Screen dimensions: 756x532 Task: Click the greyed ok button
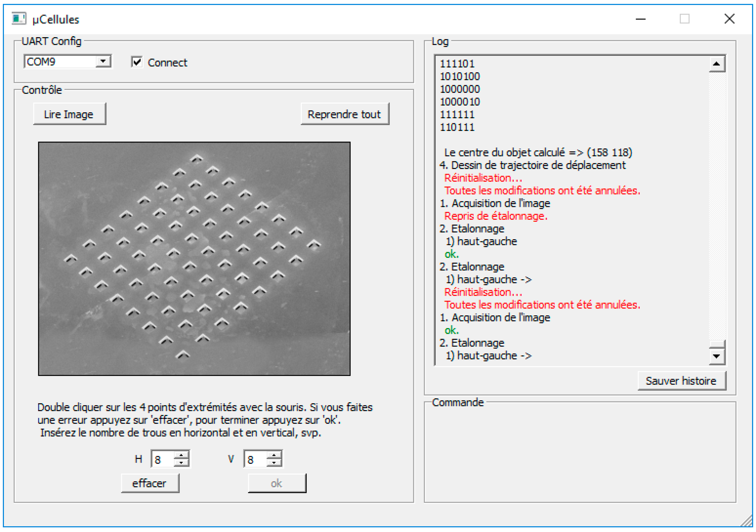(277, 483)
